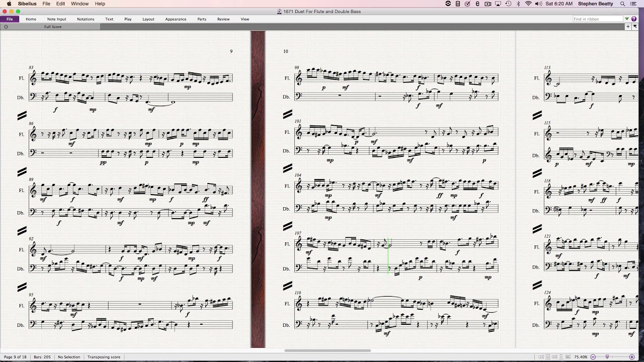The height and width of the screenshot is (362, 644).
Task: Click the Transposing score status entry
Action: tap(104, 357)
